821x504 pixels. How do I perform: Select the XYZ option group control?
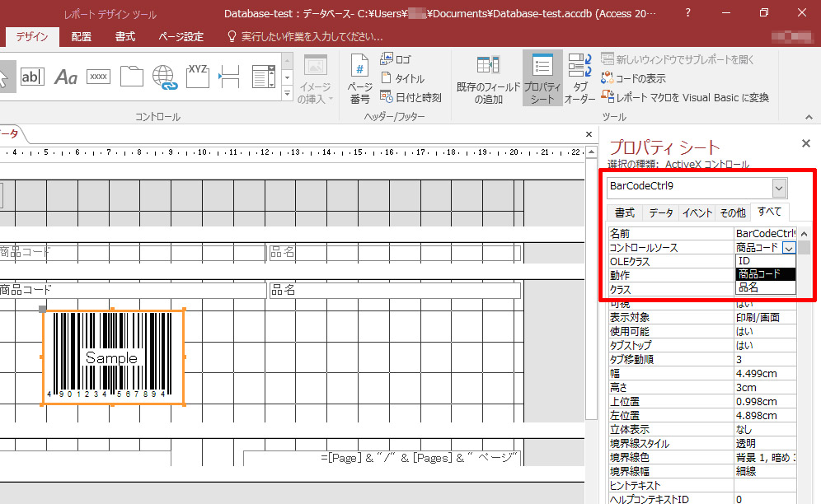[197, 77]
